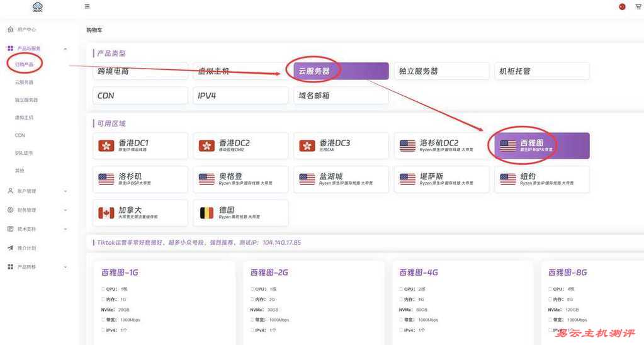644x345 pixels.
Task: Click the grid icon beside 产品与服务
Action: coord(10,48)
